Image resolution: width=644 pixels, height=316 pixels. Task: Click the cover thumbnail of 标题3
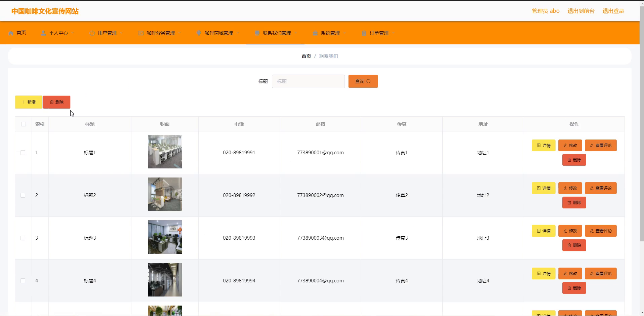(x=165, y=237)
